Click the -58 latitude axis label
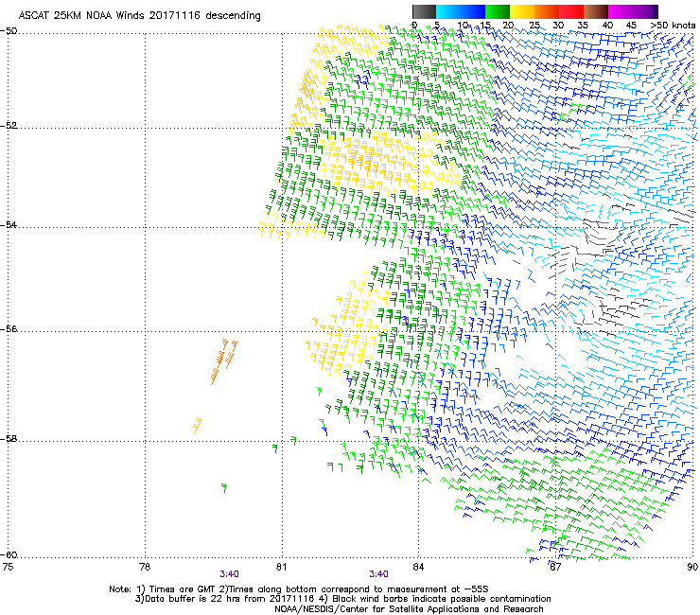 pyautogui.click(x=9, y=439)
